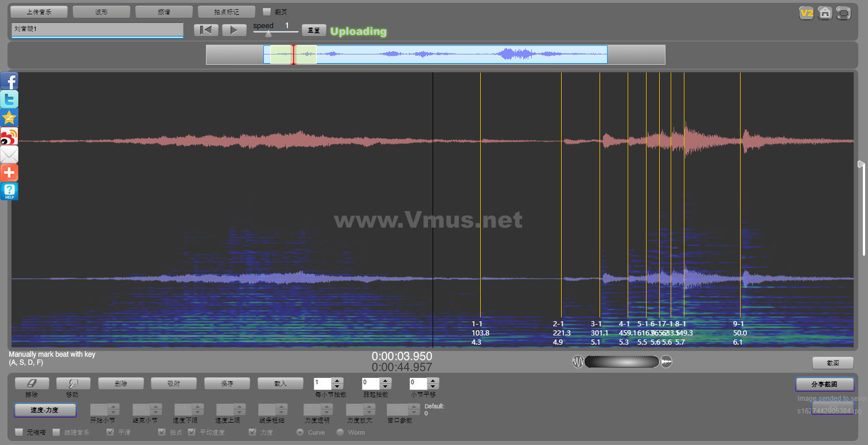Click the Weibo share icon
The width and height of the screenshot is (868, 445).
(x=9, y=136)
